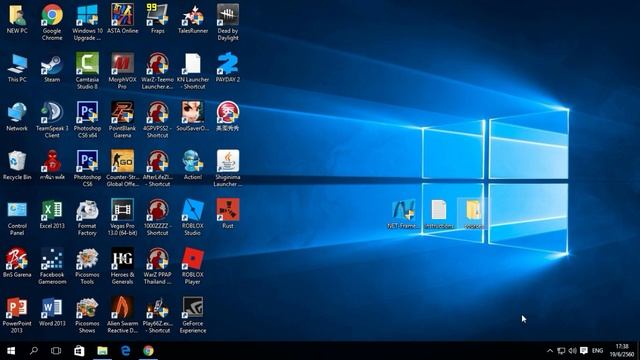The height and width of the screenshot is (360, 640).
Task: Select the WarZ PPAP Thailand icon
Action: click(x=157, y=266)
